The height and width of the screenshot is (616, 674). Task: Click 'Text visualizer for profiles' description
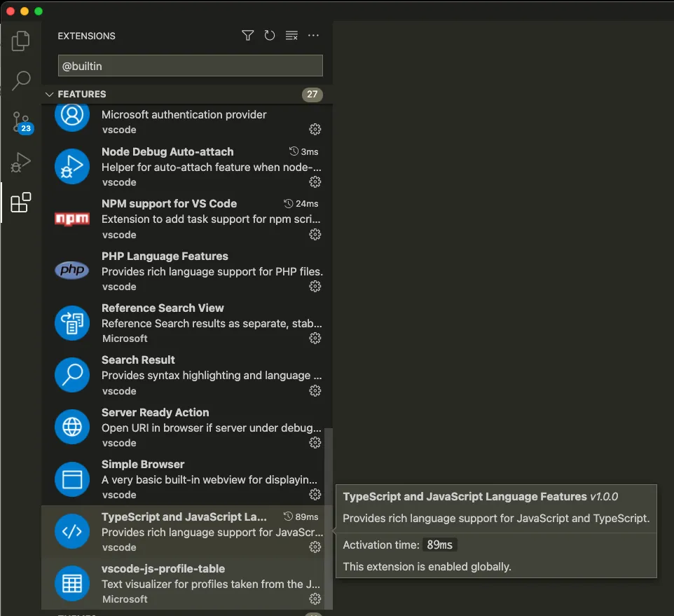[211, 584]
